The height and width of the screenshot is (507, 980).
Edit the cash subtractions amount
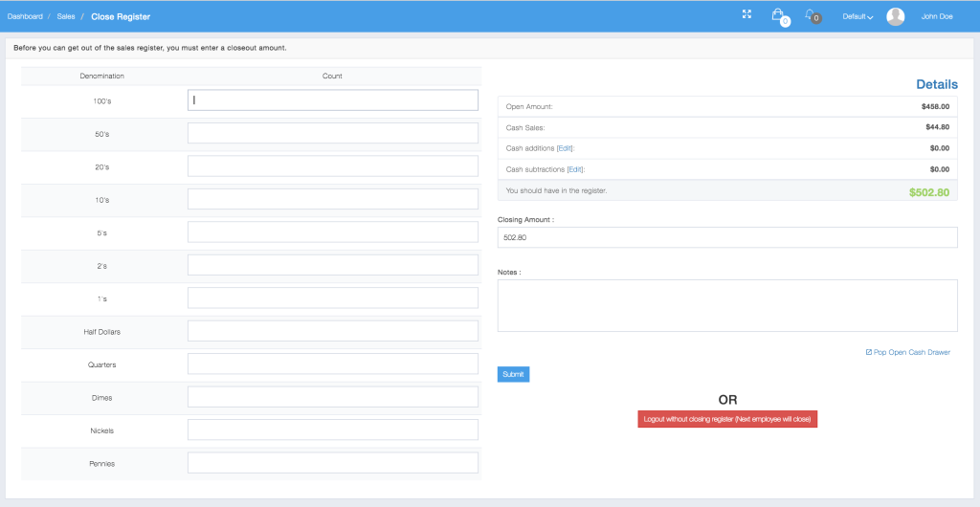574,169
